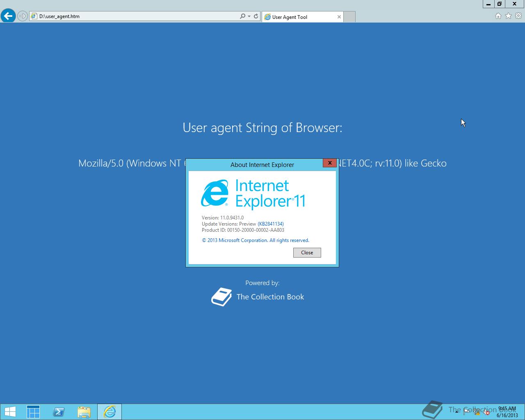Open File Explorer from the taskbar
This screenshot has width=525, height=420.
point(84,412)
